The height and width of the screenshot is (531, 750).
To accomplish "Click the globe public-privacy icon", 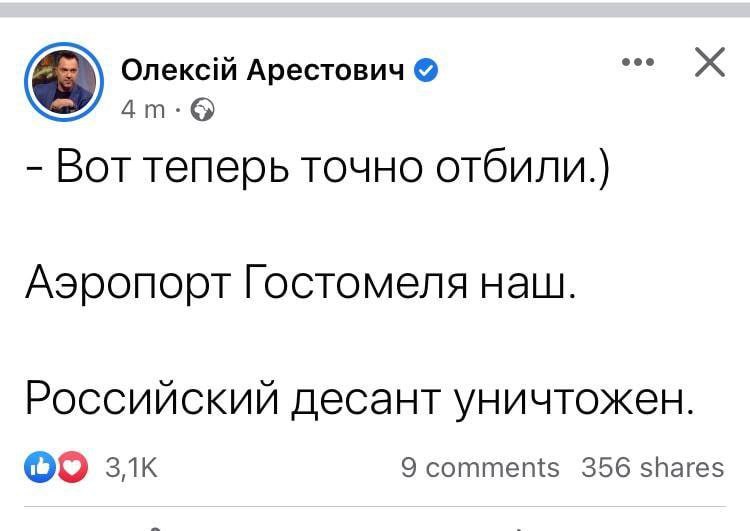I will pyautogui.click(x=201, y=110).
